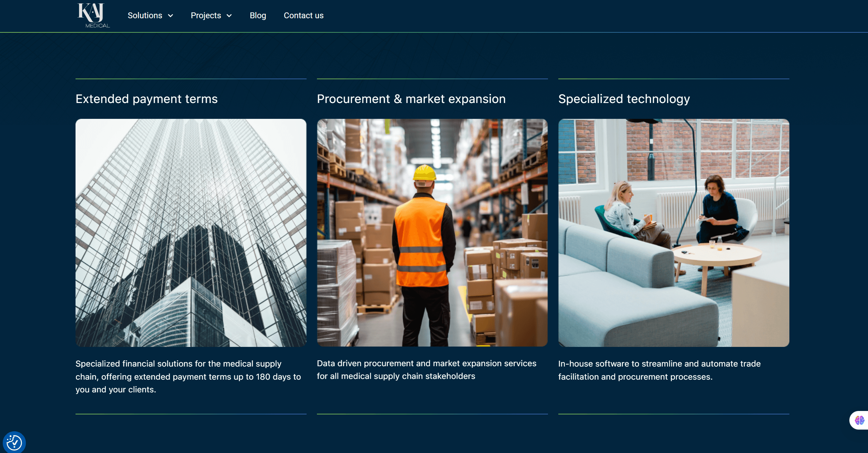Click the 180 days payment terms description
Screen dimensions: 868x453
point(188,377)
